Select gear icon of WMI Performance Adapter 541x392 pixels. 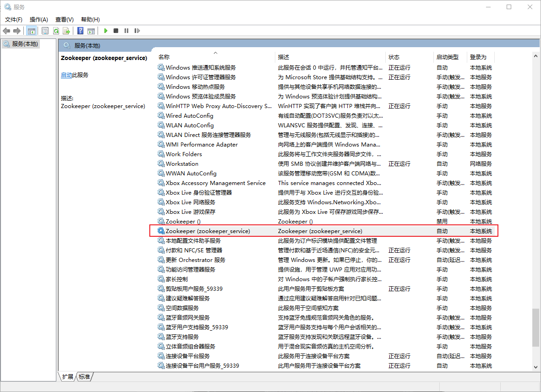(x=161, y=144)
